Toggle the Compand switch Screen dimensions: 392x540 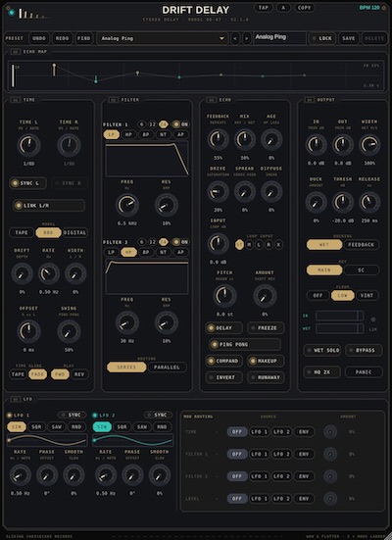click(223, 361)
